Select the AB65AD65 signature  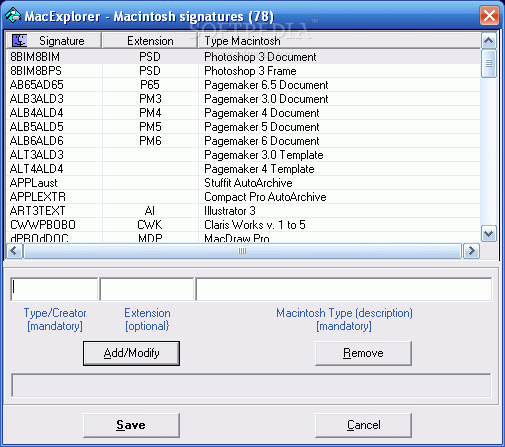37,85
